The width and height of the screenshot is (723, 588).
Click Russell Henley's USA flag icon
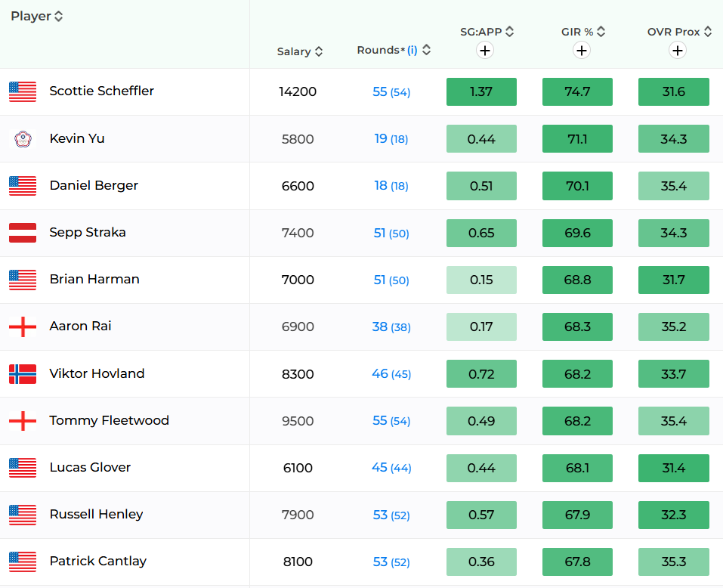tap(23, 515)
